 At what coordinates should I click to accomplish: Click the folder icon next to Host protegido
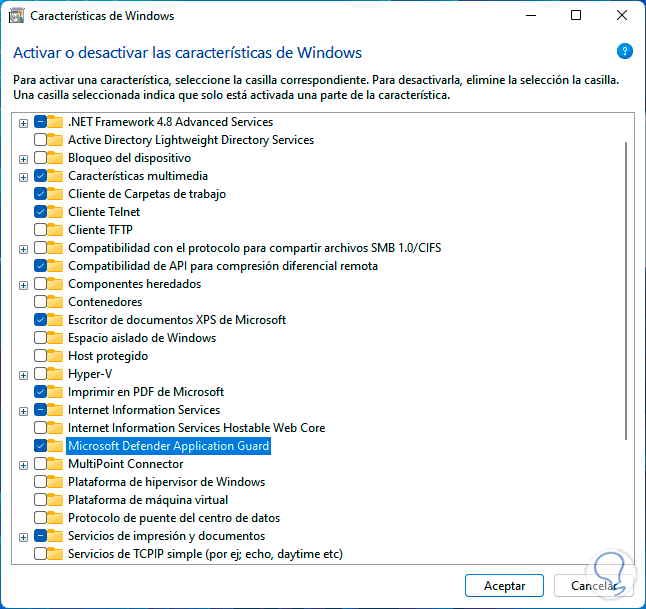tap(56, 356)
